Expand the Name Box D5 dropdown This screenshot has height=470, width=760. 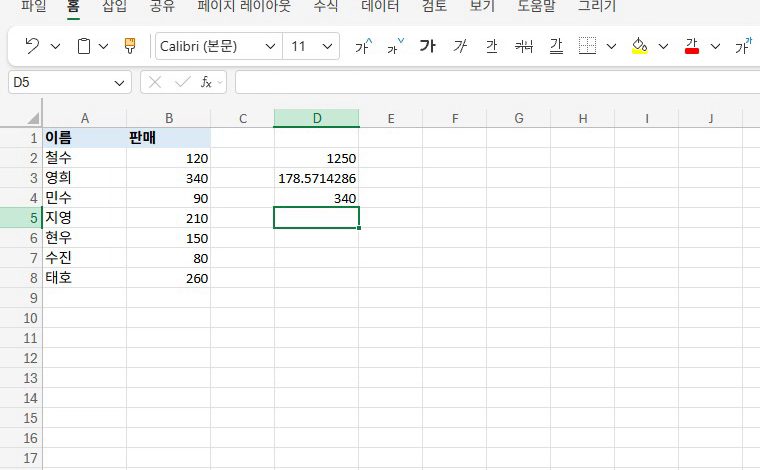(x=119, y=83)
